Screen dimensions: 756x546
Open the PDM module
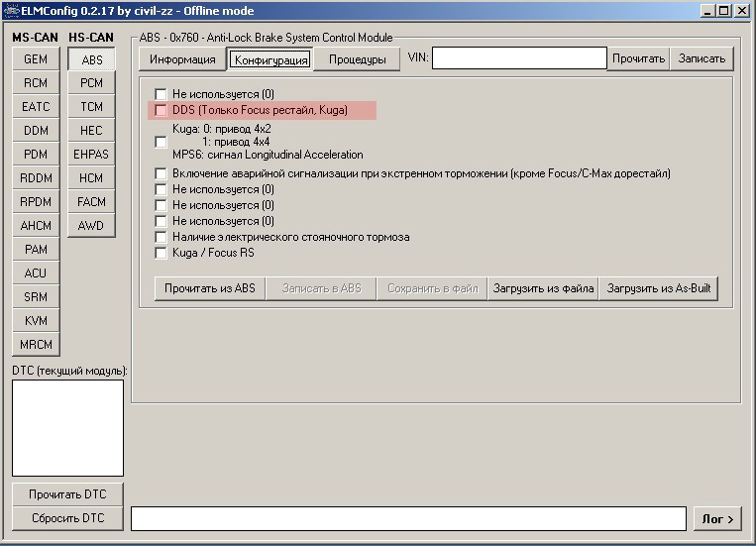(x=36, y=155)
